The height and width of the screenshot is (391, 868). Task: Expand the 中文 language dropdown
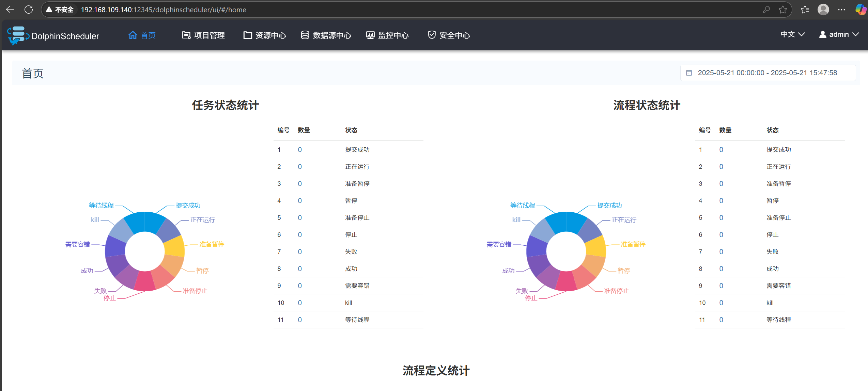click(x=792, y=34)
